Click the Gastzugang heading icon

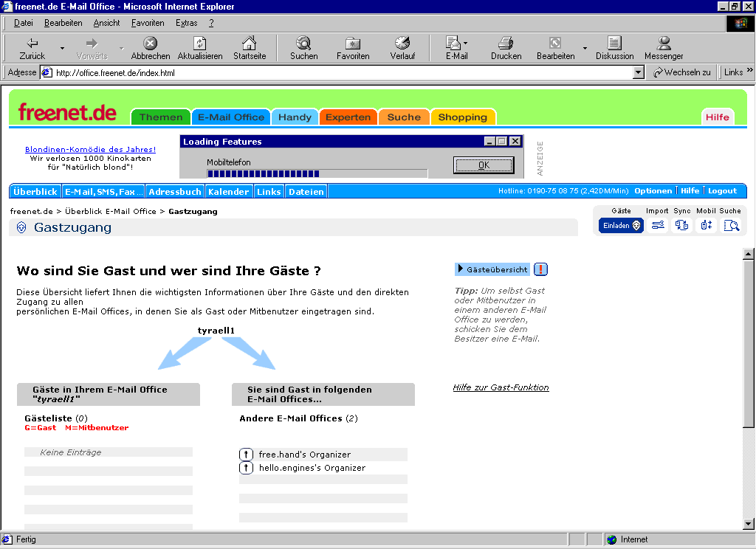pos(21,227)
